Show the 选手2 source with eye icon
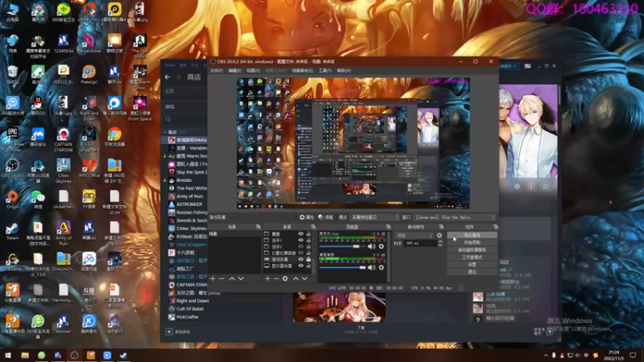 (300, 247)
